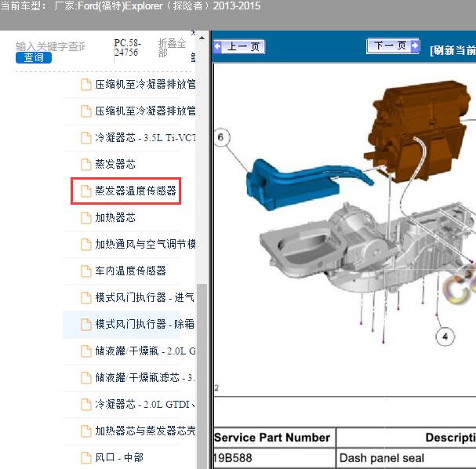This screenshot has height=469, width=476.
Task: Click document icon of second 压缩机至冷凝器排放管 row
Action: [x=86, y=111]
